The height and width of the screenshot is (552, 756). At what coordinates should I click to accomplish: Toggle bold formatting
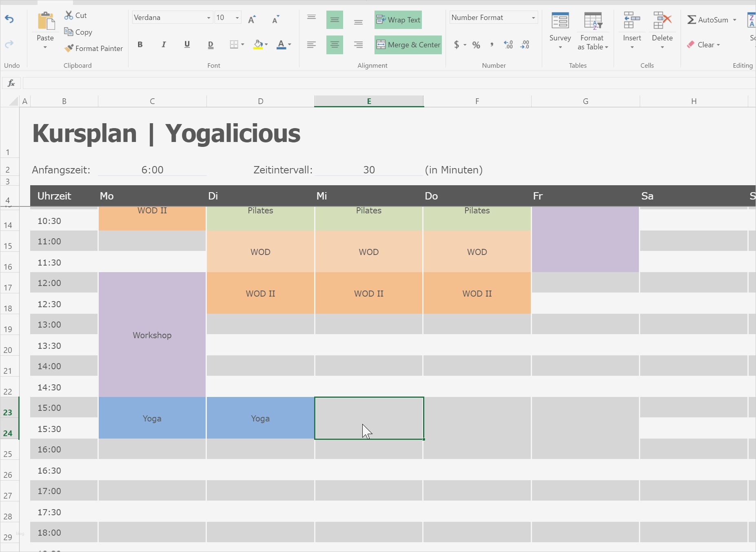point(140,44)
